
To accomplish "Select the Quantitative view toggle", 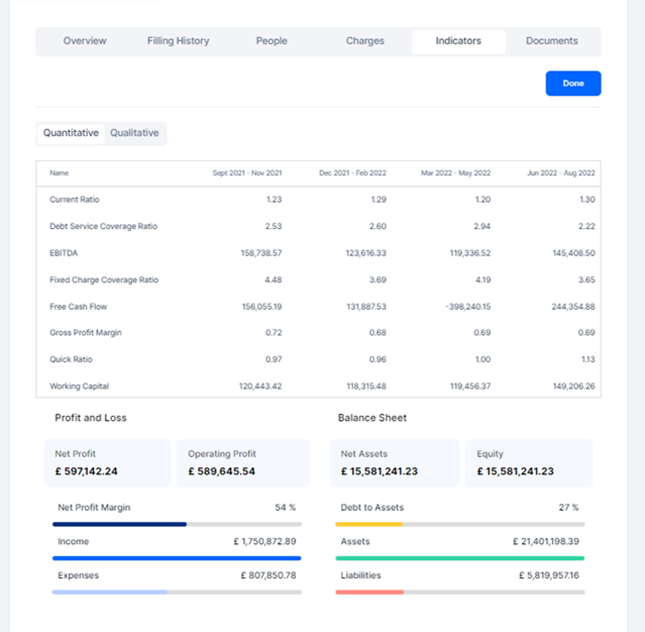I will point(71,133).
